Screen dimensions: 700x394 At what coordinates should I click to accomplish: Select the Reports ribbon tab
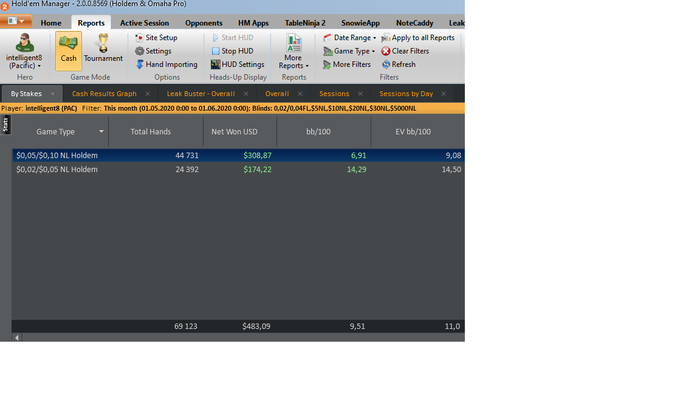coord(91,23)
